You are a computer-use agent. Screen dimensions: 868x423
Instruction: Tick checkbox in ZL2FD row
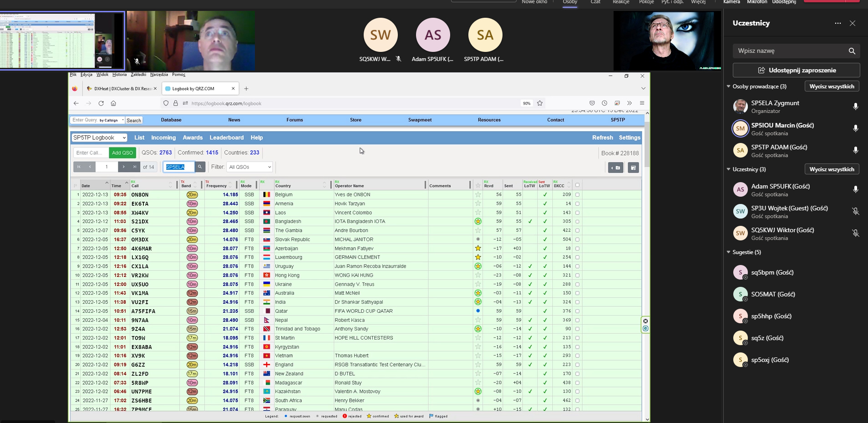577,374
